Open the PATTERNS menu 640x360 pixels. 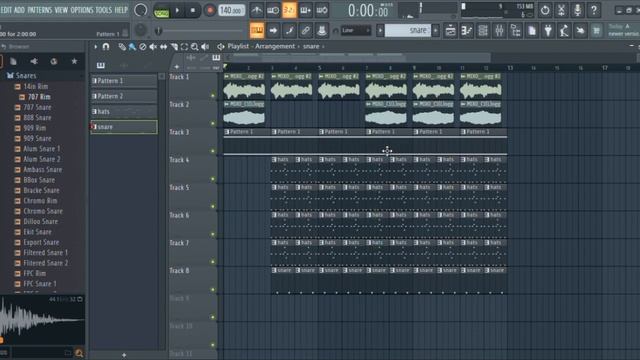40,10
